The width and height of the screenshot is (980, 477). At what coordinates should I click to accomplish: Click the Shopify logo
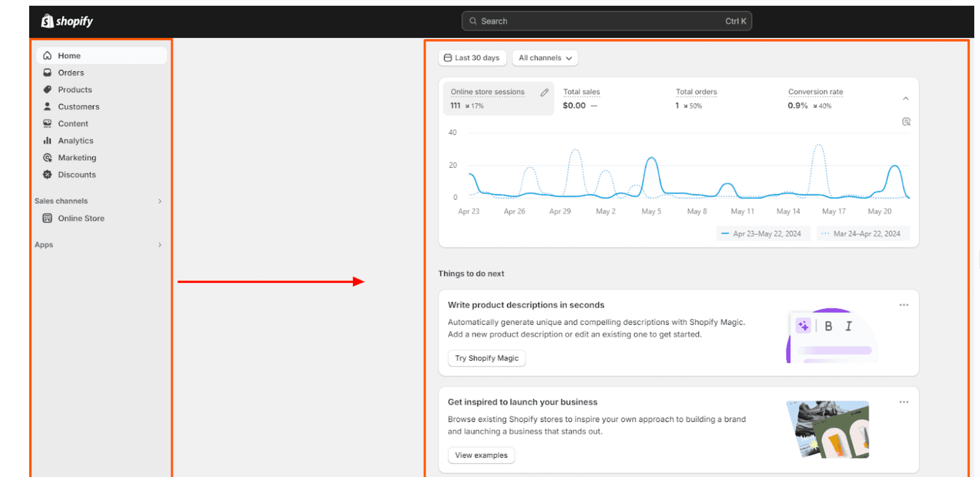tap(67, 21)
